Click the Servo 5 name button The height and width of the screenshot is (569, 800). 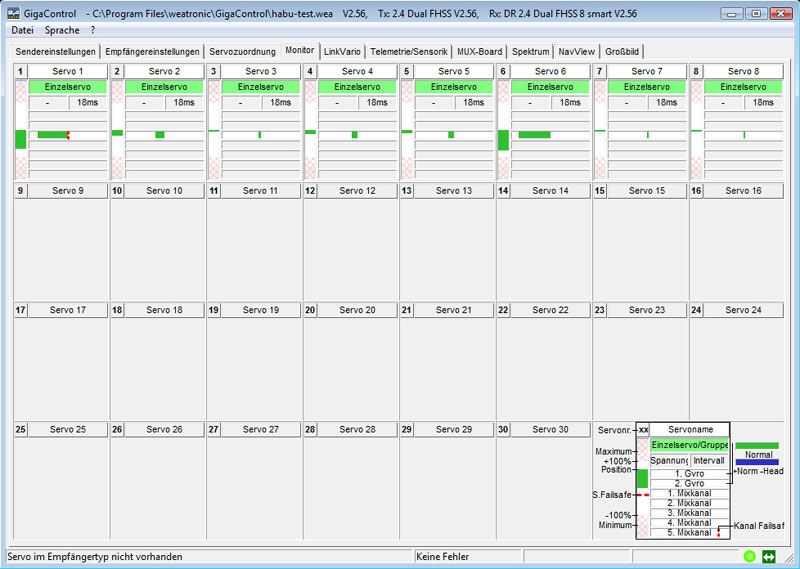point(454,71)
